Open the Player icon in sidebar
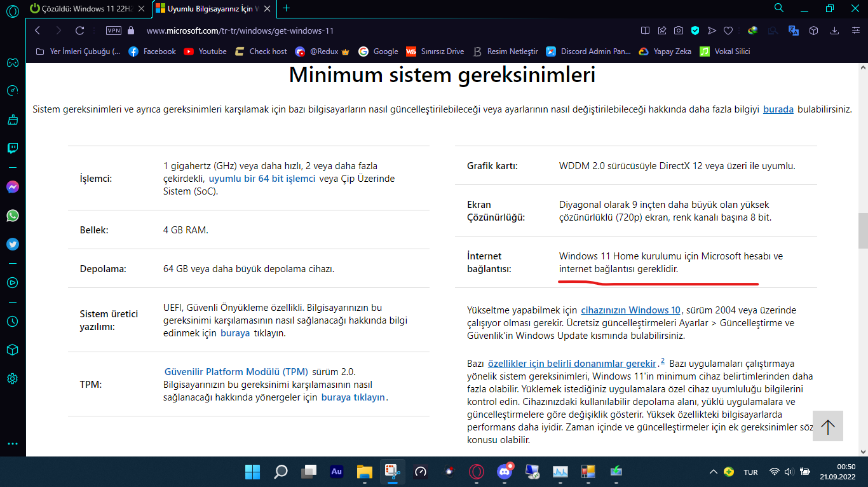This screenshot has width=868, height=487. [12, 282]
